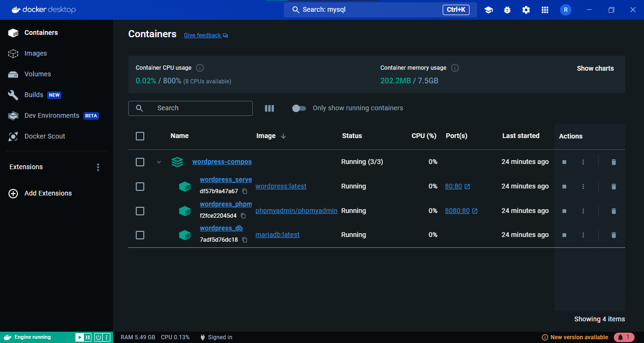644x343 pixels.
Task: Open the mariadb:latest image link
Action: coord(278,235)
